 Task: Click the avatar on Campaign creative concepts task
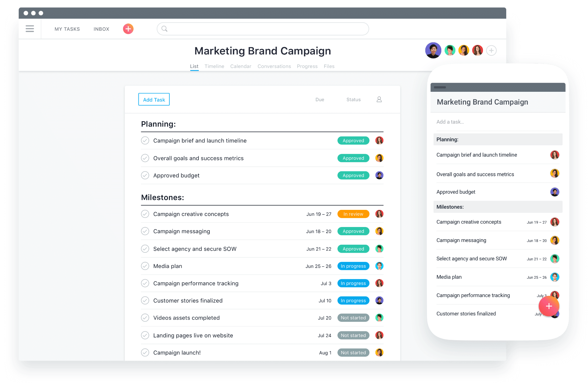click(x=379, y=214)
